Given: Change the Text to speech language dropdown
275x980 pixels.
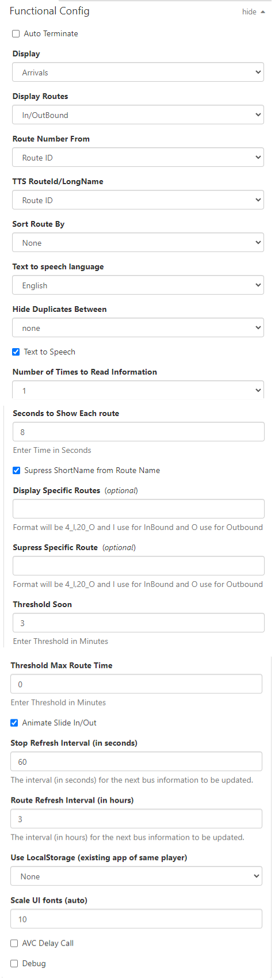Looking at the screenshot, I should pos(138,285).
